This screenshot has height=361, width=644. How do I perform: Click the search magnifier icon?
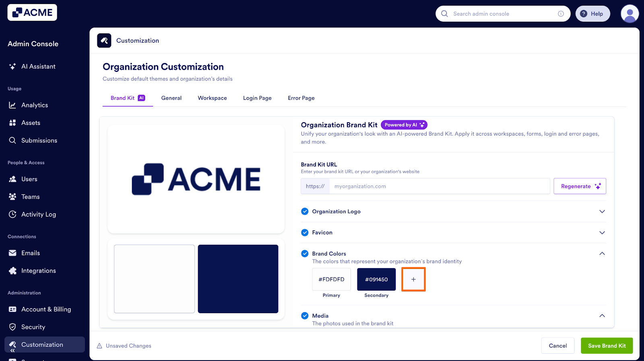coord(444,14)
